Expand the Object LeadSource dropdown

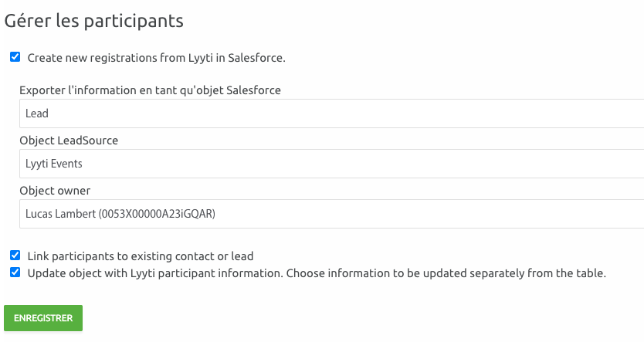pyautogui.click(x=332, y=164)
